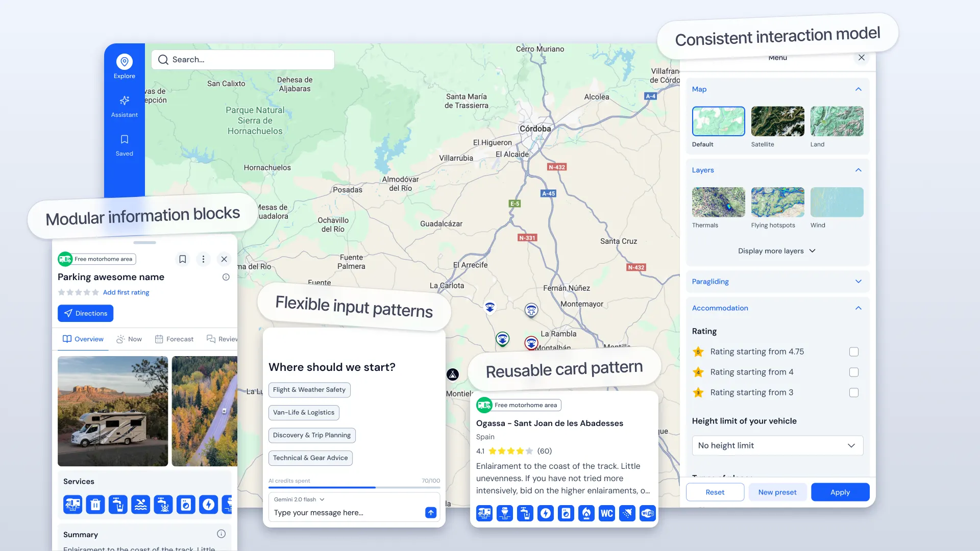
Task: Click the toilet cassette emptying icon on Ogassa card
Action: tap(505, 513)
